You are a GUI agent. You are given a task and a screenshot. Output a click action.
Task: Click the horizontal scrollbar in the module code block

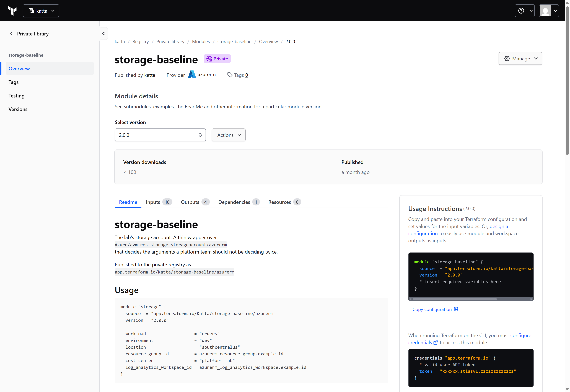454,299
